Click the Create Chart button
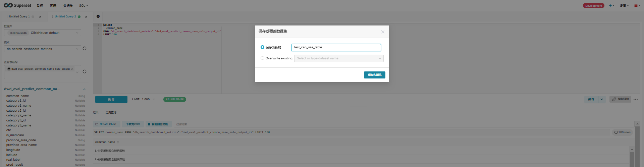 pos(106,124)
